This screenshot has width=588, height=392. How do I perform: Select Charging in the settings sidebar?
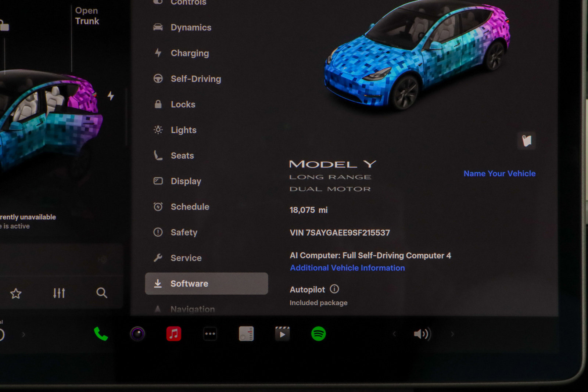pyautogui.click(x=190, y=53)
